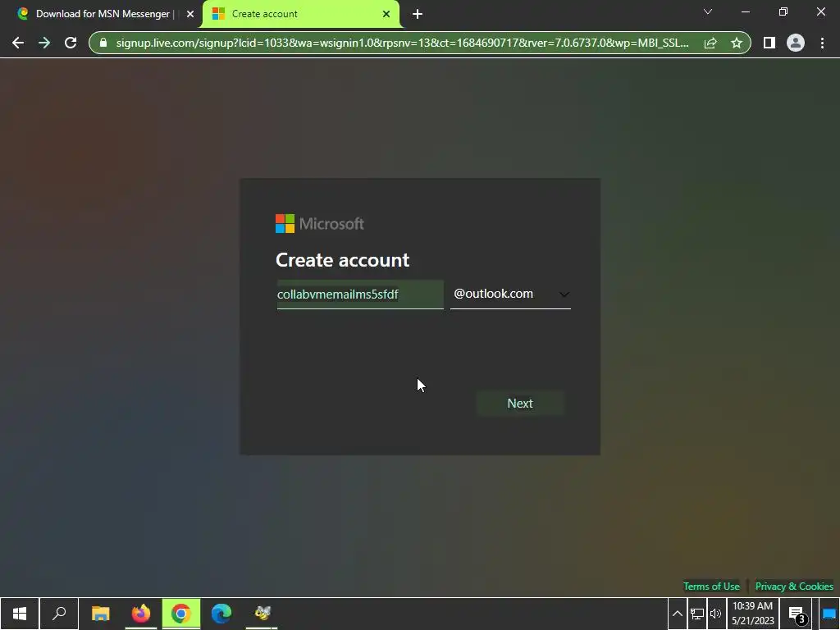Open the Chrome side panel icon
Screen dimensions: 840x630
click(x=769, y=43)
